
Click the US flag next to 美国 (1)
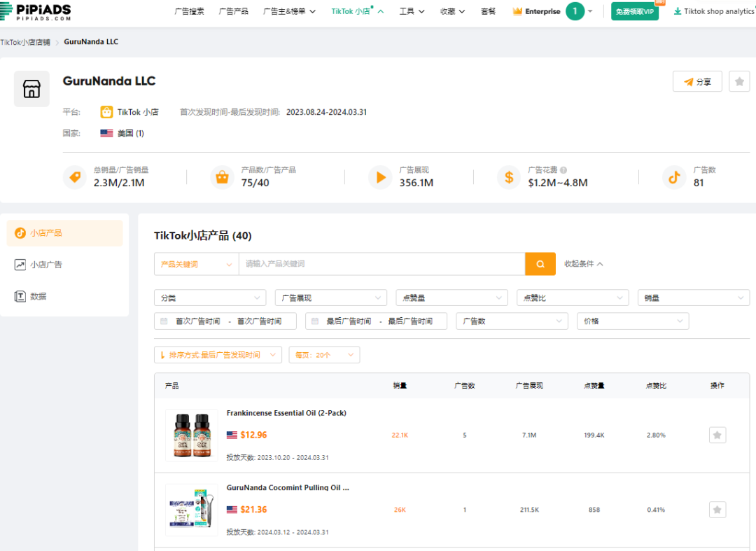[x=106, y=133]
